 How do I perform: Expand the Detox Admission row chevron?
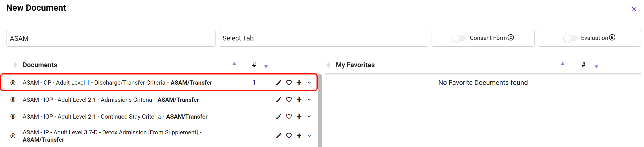pyautogui.click(x=309, y=136)
